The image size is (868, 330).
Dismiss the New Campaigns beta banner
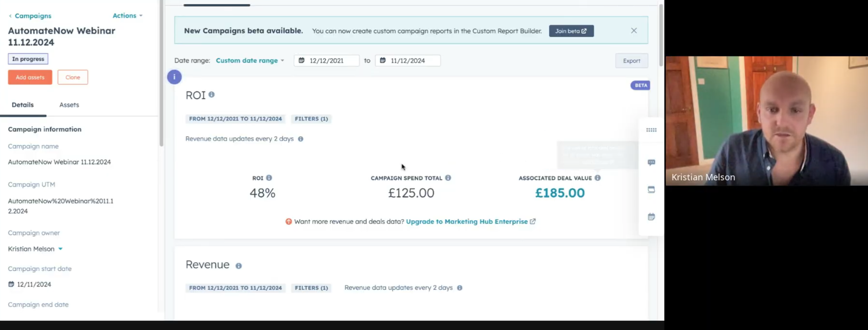tap(634, 31)
